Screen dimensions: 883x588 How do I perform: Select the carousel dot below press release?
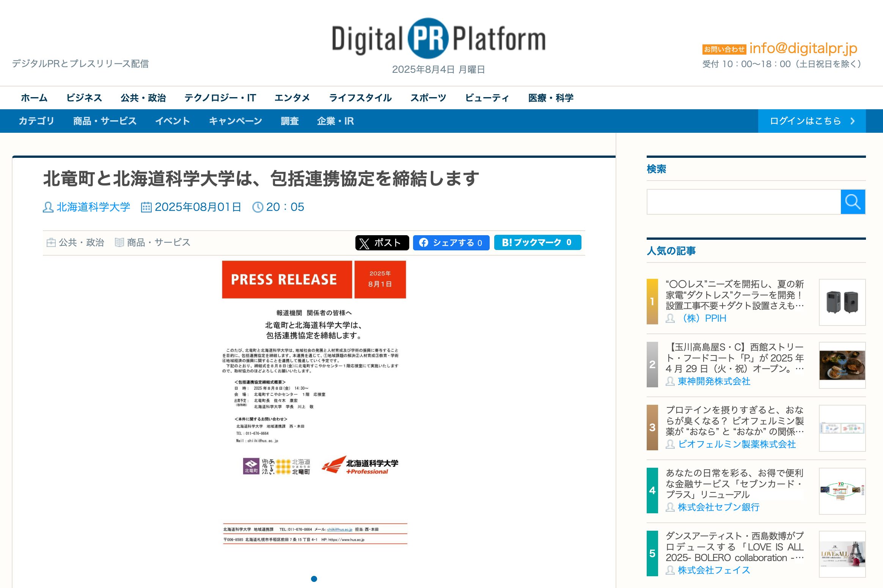[x=314, y=579]
